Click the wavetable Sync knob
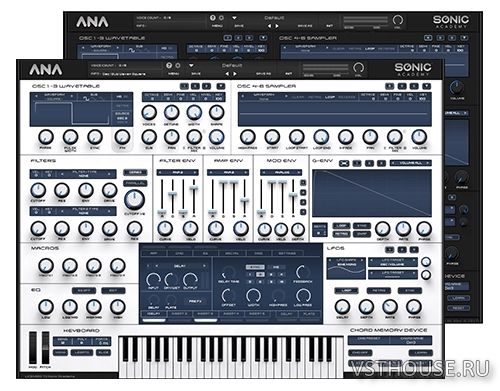This screenshot has height=391, width=500. (95, 137)
